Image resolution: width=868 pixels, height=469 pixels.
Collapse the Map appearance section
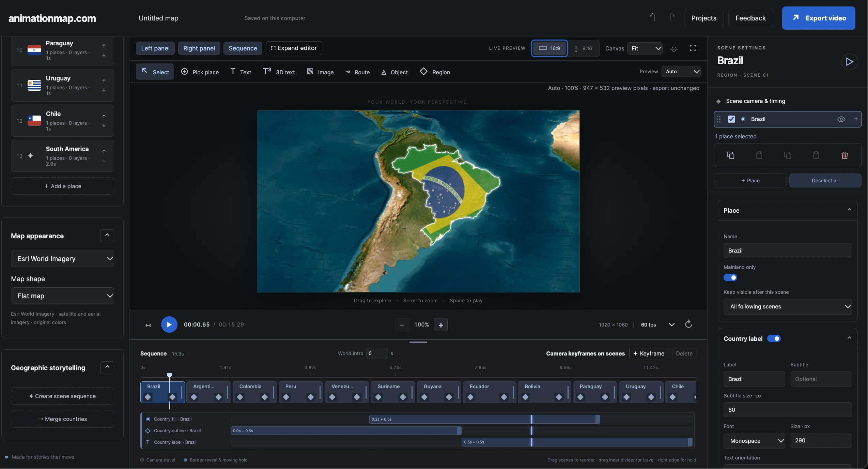tap(107, 236)
